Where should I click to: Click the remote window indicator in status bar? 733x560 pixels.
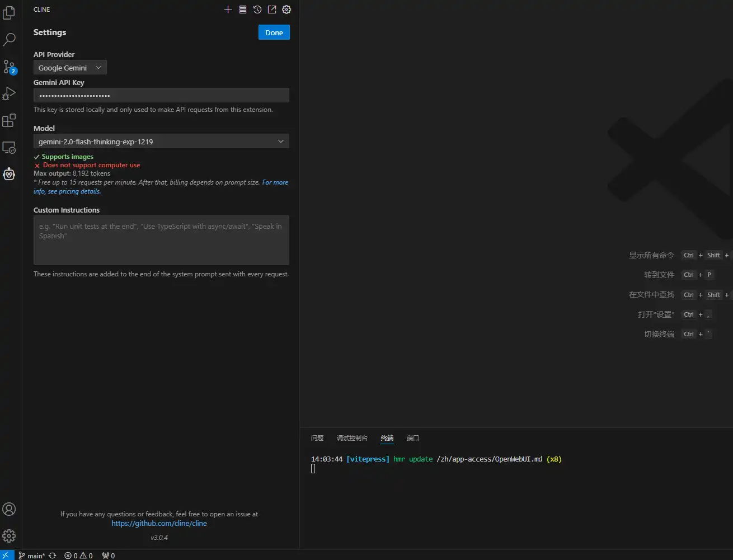point(7,556)
